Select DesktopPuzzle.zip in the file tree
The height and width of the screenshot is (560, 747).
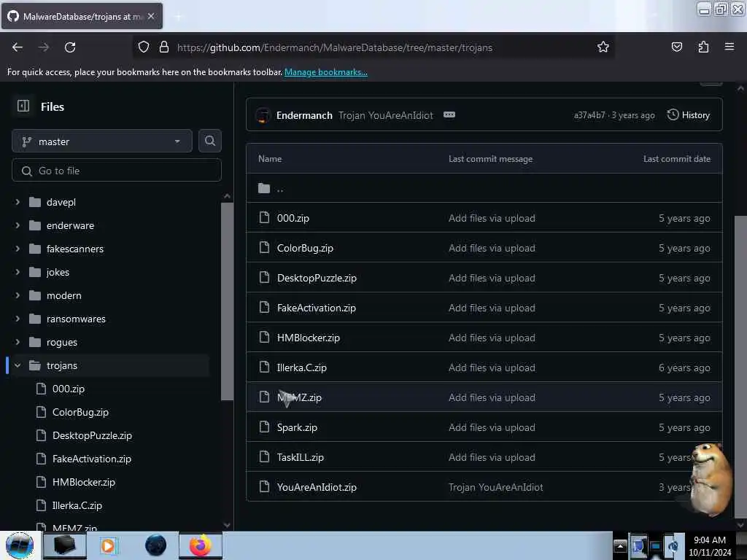coord(92,435)
